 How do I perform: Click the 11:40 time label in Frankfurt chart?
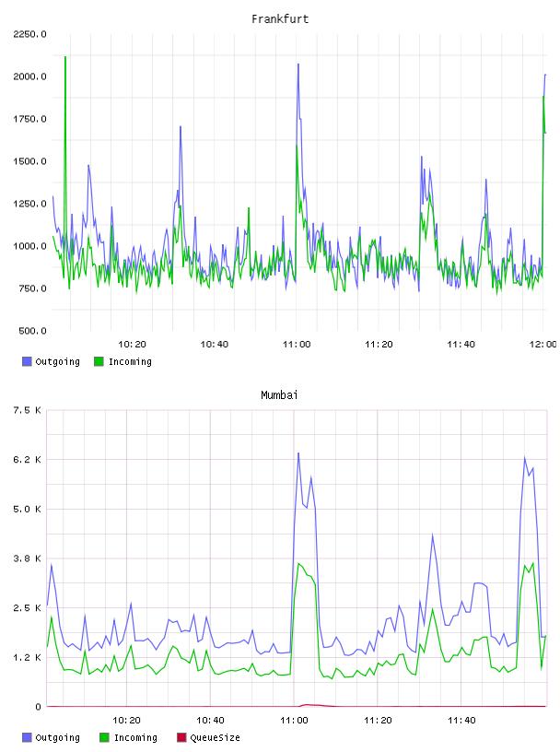point(461,345)
